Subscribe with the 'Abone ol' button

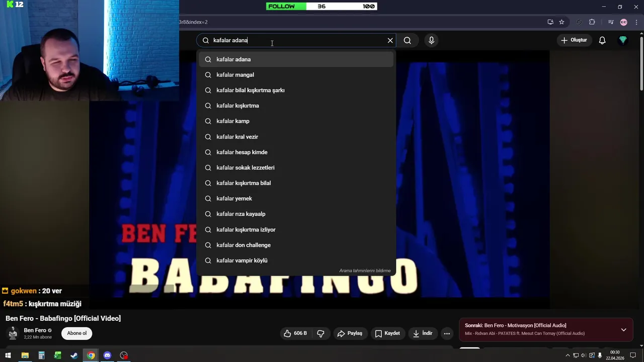[77, 333]
